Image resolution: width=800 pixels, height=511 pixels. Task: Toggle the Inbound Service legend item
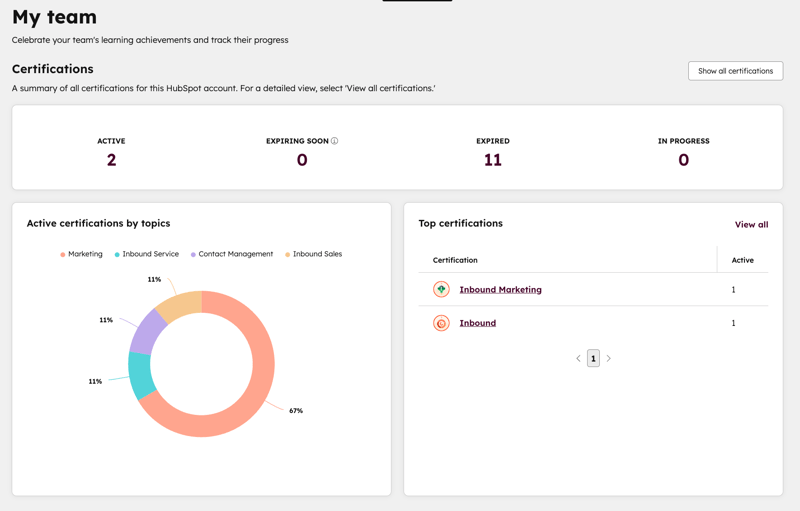(x=146, y=254)
